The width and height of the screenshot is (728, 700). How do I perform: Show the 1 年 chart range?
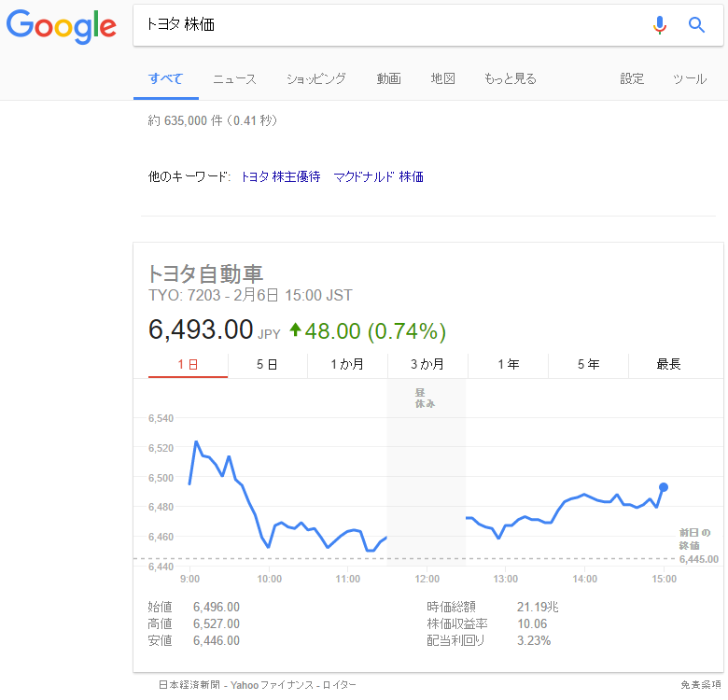[509, 364]
